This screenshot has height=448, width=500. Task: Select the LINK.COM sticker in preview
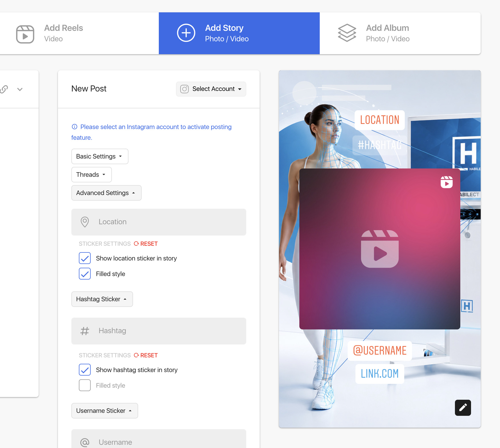380,374
